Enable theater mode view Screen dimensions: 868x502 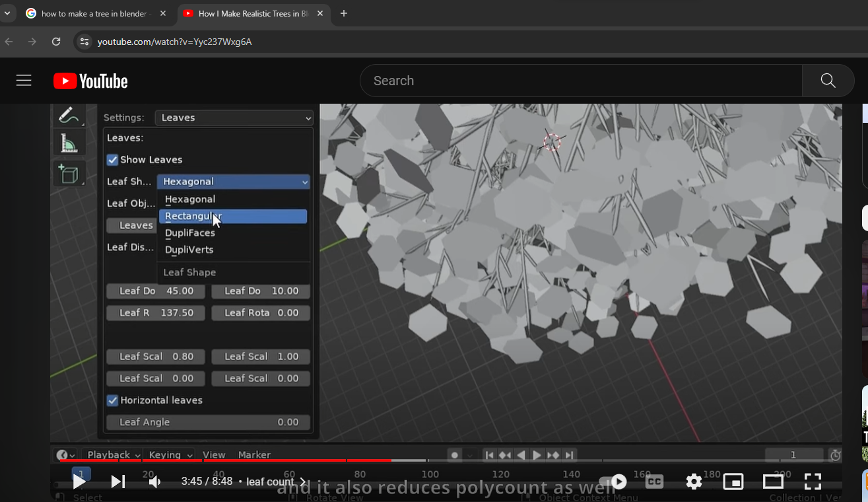click(773, 482)
